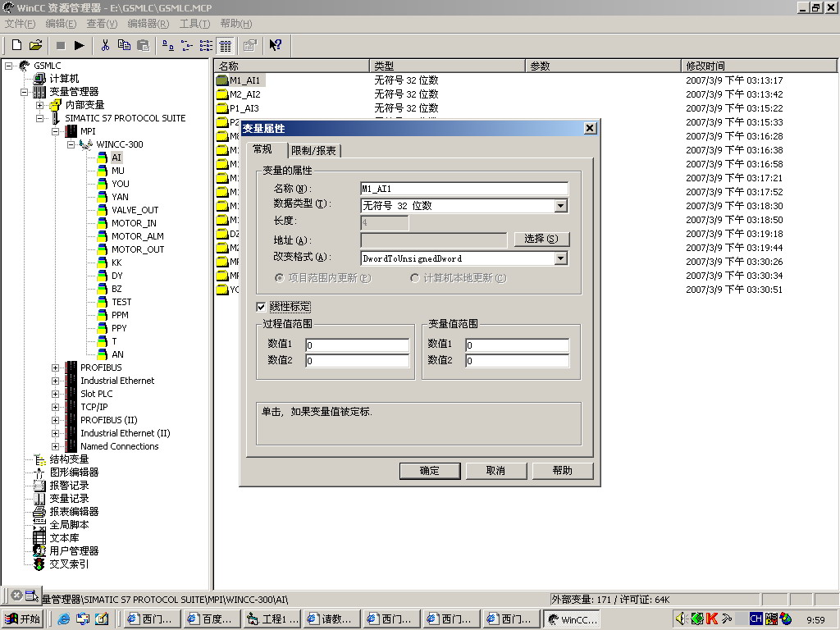Open the 全局脚本 editor
Image resolution: width=840 pixels, height=630 pixels.
tap(69, 524)
